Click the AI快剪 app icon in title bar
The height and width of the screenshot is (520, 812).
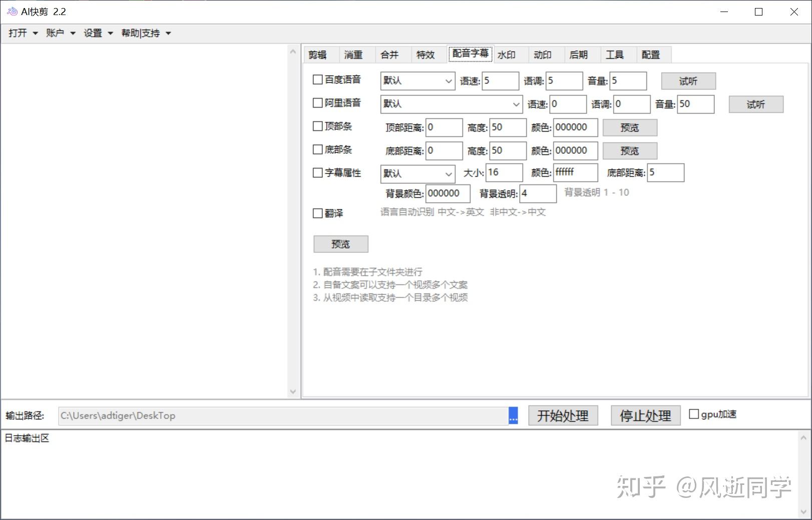tap(12, 12)
